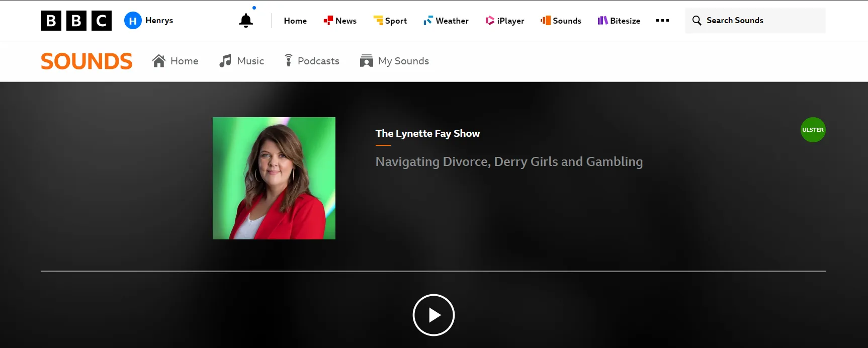Screen dimensions: 868x348
Task: Focus the Search Sounds field
Action: (755, 21)
